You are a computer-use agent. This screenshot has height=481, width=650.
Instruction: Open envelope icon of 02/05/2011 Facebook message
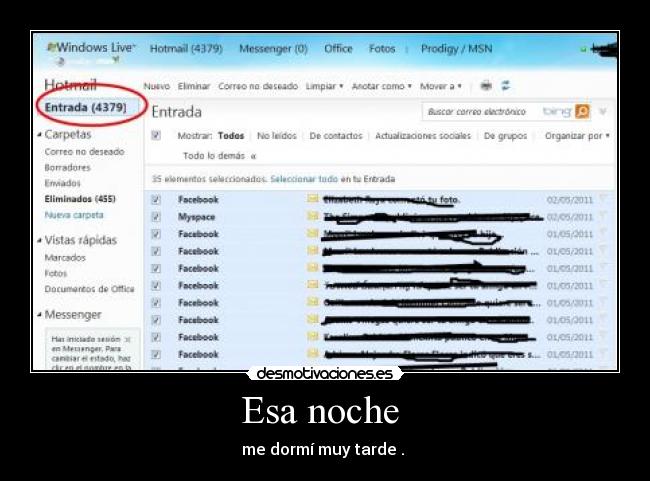(313, 199)
